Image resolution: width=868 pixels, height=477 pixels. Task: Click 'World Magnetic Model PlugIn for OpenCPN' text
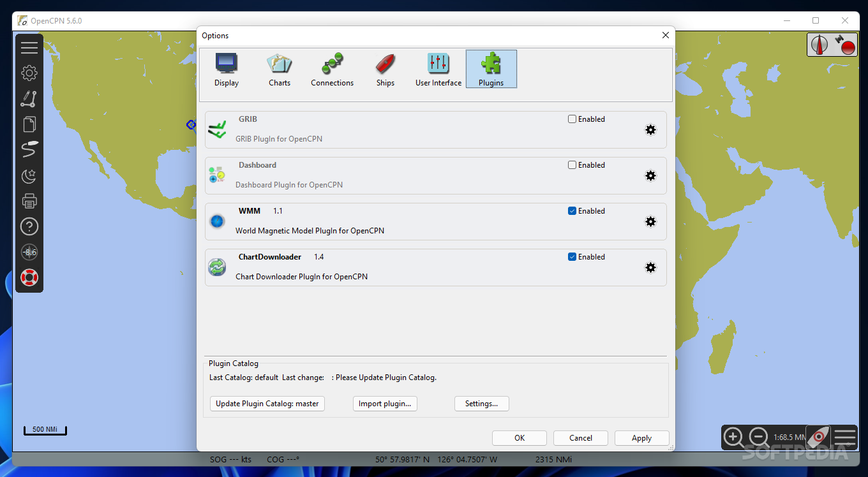[310, 231]
